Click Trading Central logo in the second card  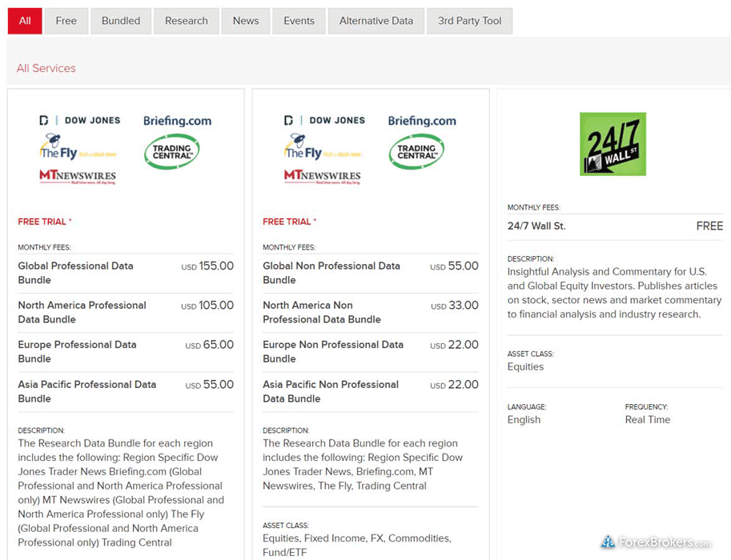[x=416, y=151]
